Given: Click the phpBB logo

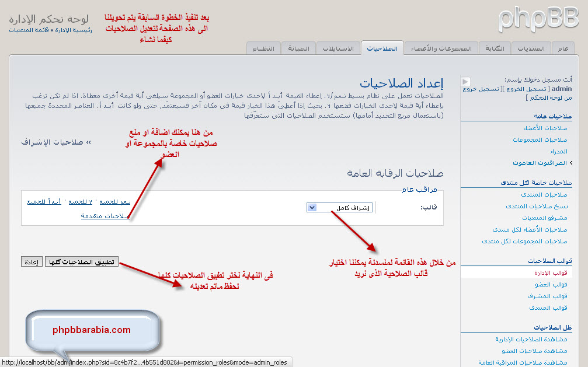Looking at the screenshot, I should pyautogui.click(x=538, y=19).
